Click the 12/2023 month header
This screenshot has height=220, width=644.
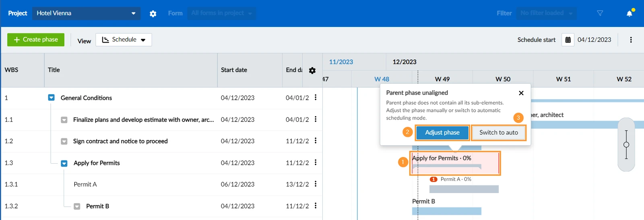[x=405, y=62]
